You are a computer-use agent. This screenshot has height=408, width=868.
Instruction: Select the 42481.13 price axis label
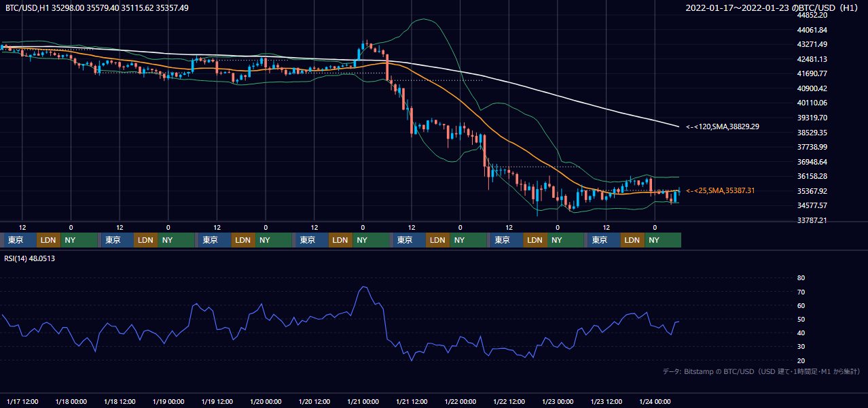coord(812,59)
